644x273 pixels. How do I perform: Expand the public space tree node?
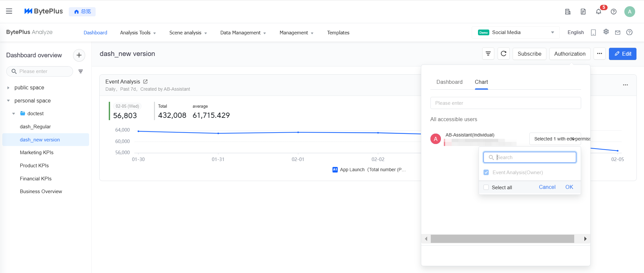(9, 88)
